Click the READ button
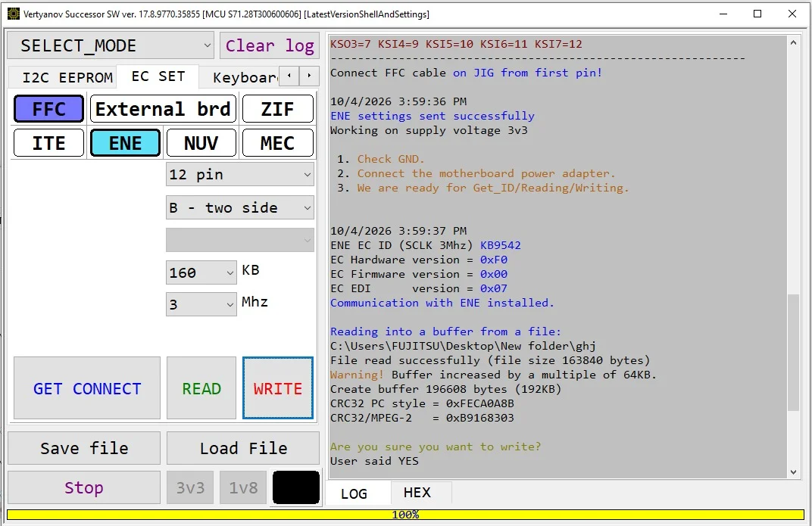 [201, 388]
